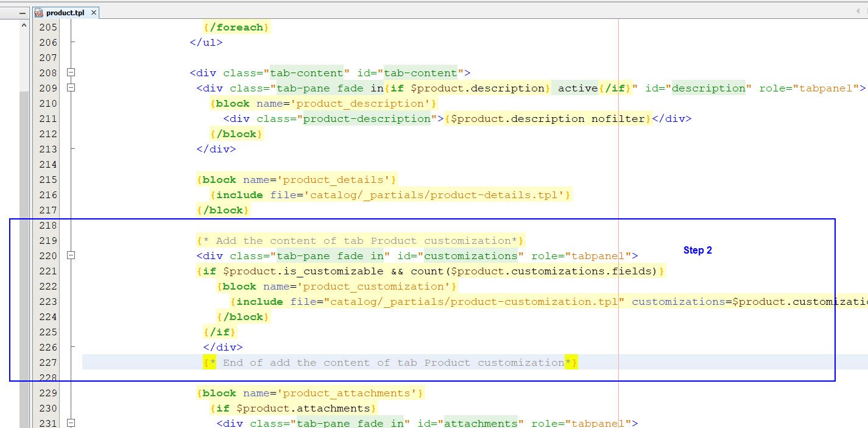
Task: Click the </div> tag on line 226
Action: click(x=223, y=347)
